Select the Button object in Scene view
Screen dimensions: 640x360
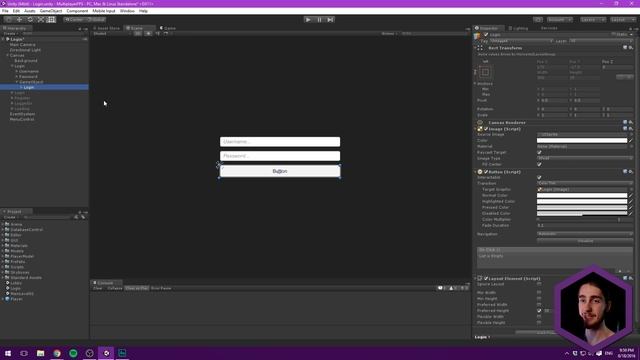click(280, 171)
